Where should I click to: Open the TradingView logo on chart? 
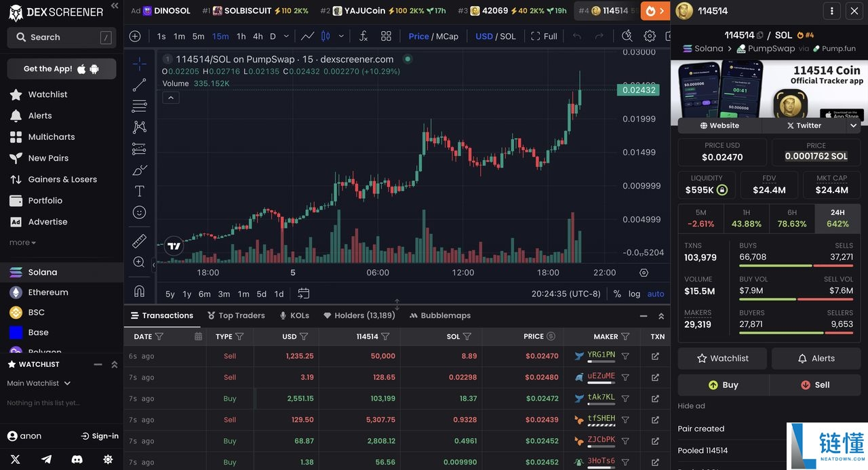174,246
